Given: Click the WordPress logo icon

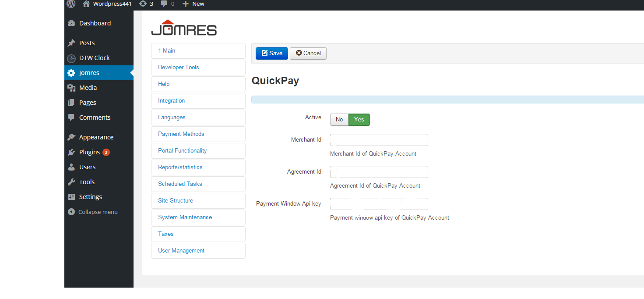Looking at the screenshot, I should click(x=71, y=4).
